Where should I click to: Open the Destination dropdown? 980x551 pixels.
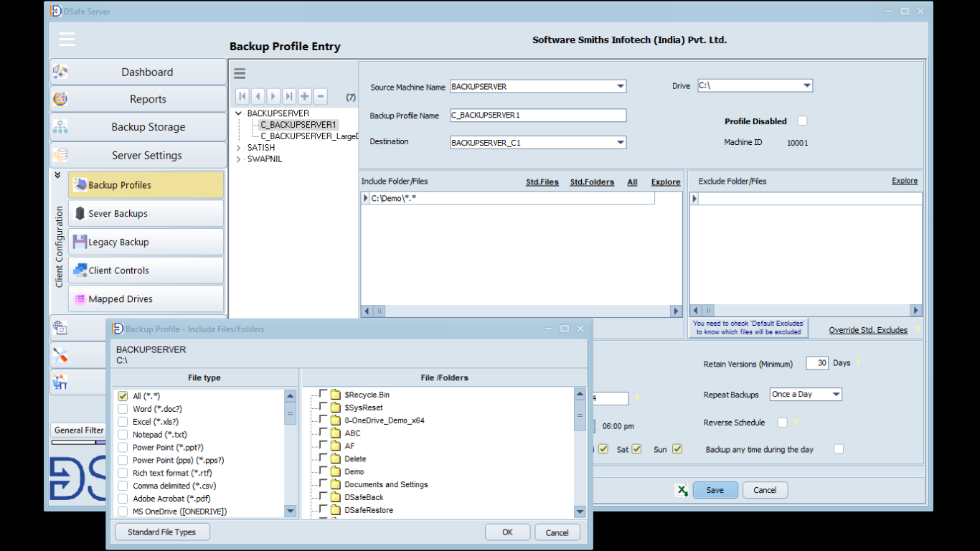pos(621,142)
